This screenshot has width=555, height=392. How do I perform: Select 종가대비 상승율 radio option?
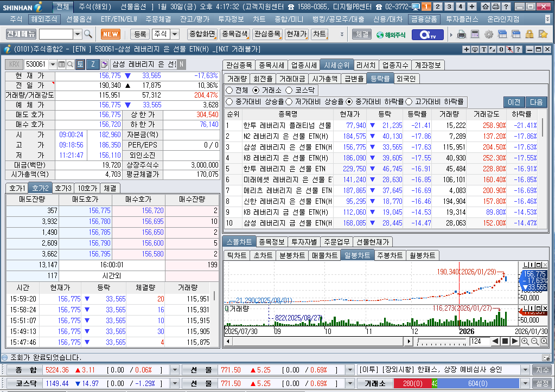(x=229, y=102)
